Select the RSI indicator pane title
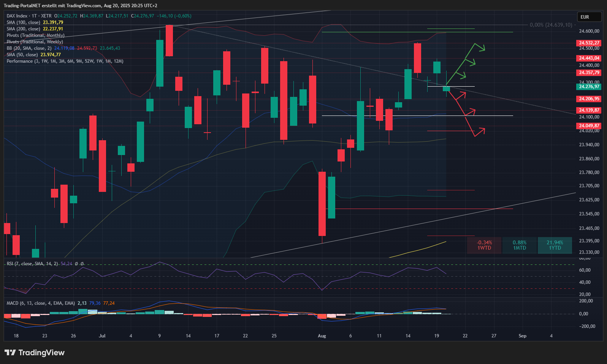Screen dimensions: 607x364 pyautogui.click(x=32, y=264)
